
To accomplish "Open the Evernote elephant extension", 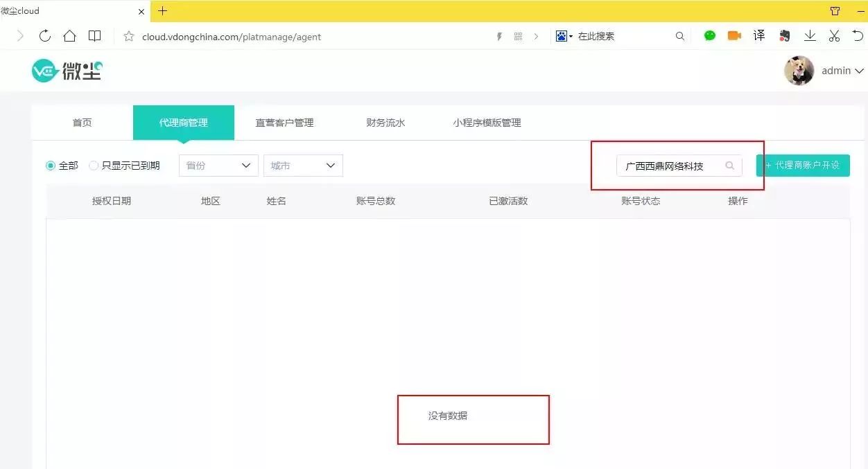I will 785,36.
